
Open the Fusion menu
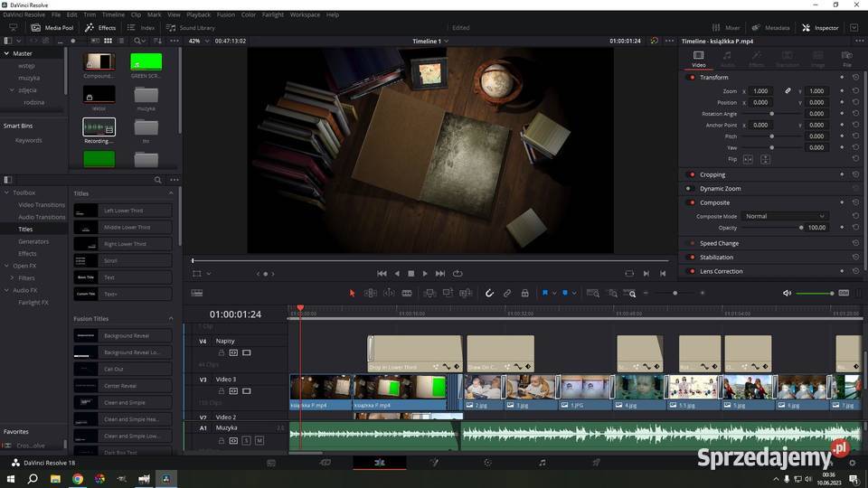coord(225,14)
